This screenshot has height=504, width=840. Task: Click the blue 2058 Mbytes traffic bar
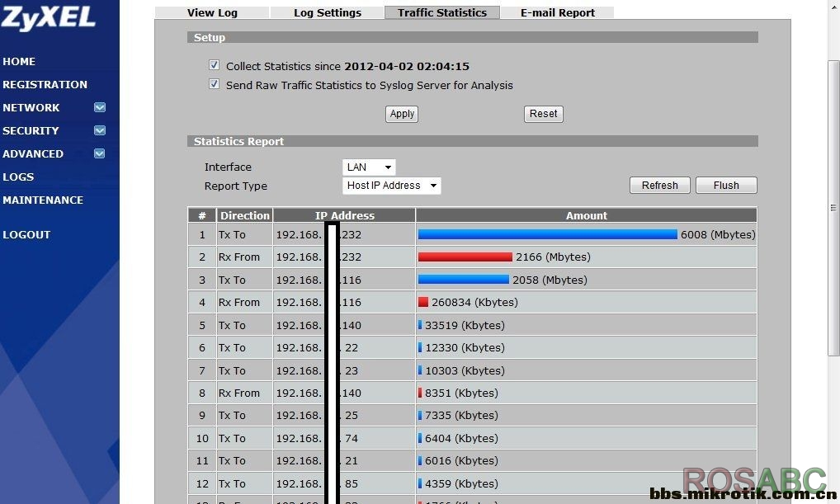pyautogui.click(x=464, y=279)
